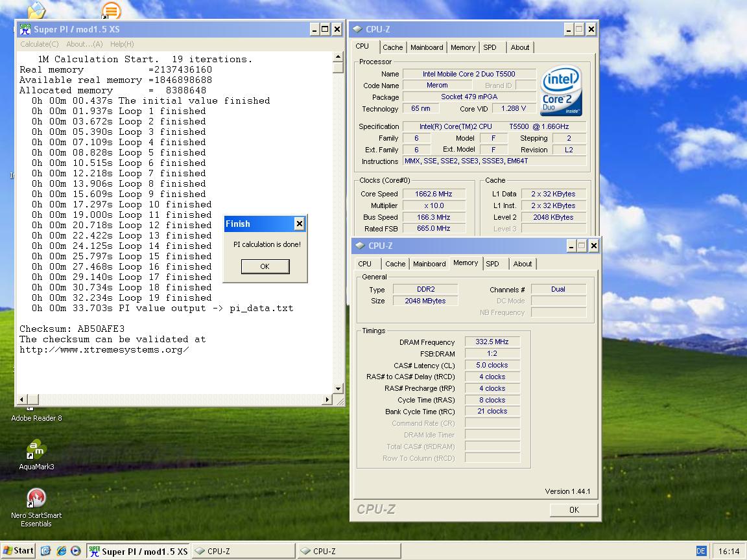This screenshot has width=747, height=560.
Task: Open the Help(H) menu in Super PI
Action: pyautogui.click(x=122, y=44)
